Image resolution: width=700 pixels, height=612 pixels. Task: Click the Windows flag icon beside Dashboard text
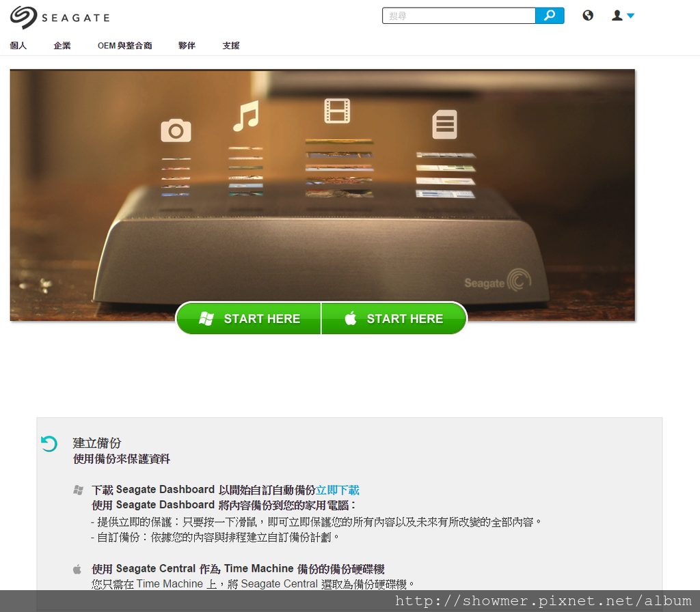tap(78, 490)
